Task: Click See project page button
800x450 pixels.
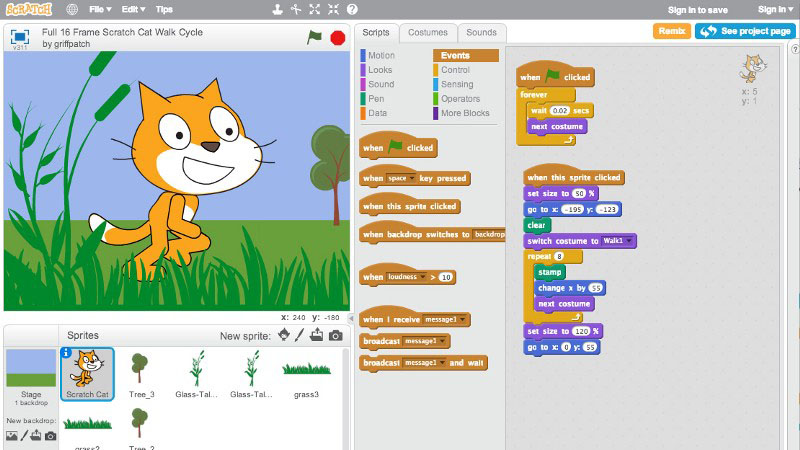Action: 745,31
